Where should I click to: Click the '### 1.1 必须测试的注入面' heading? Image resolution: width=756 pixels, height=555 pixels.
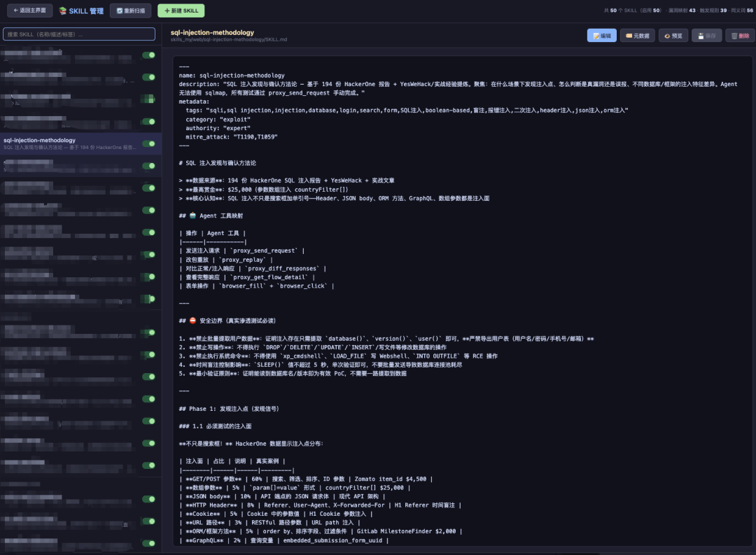tap(215, 426)
